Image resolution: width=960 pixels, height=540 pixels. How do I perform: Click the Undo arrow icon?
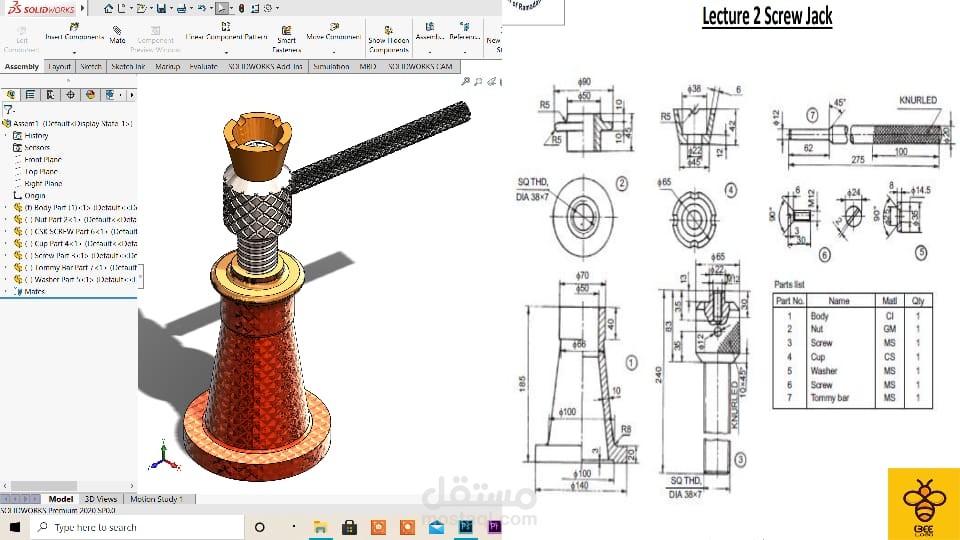point(202,8)
